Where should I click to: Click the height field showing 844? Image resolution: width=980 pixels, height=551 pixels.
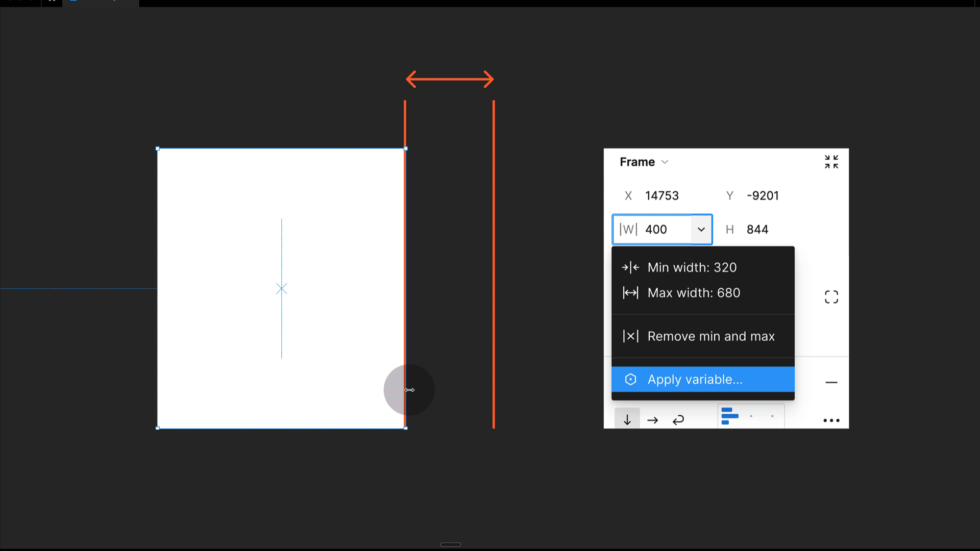tap(757, 230)
